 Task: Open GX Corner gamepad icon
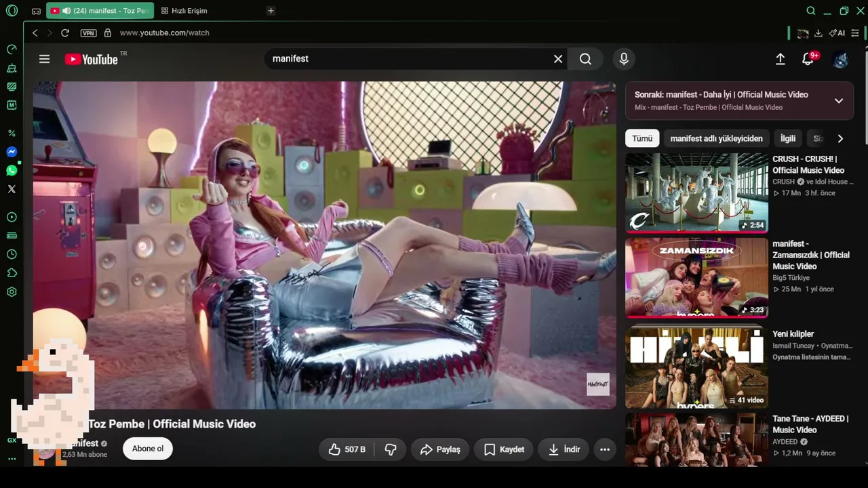point(36,12)
